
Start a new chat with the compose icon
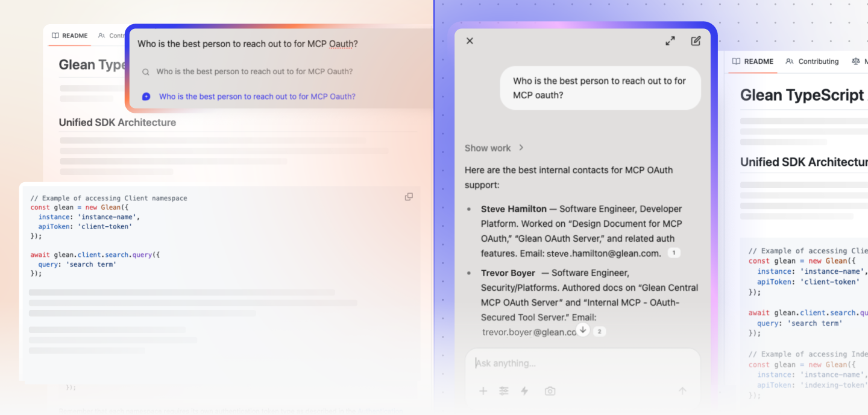click(x=696, y=41)
